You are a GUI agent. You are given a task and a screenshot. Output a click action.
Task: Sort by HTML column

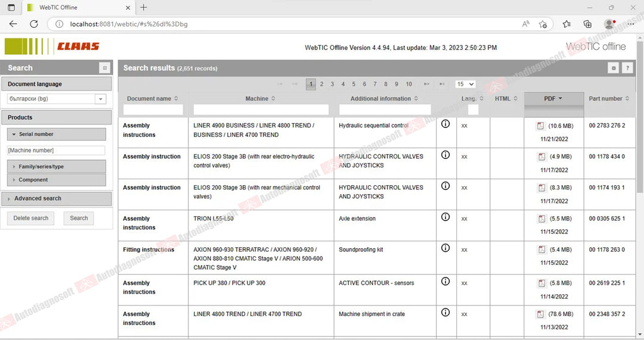506,99
